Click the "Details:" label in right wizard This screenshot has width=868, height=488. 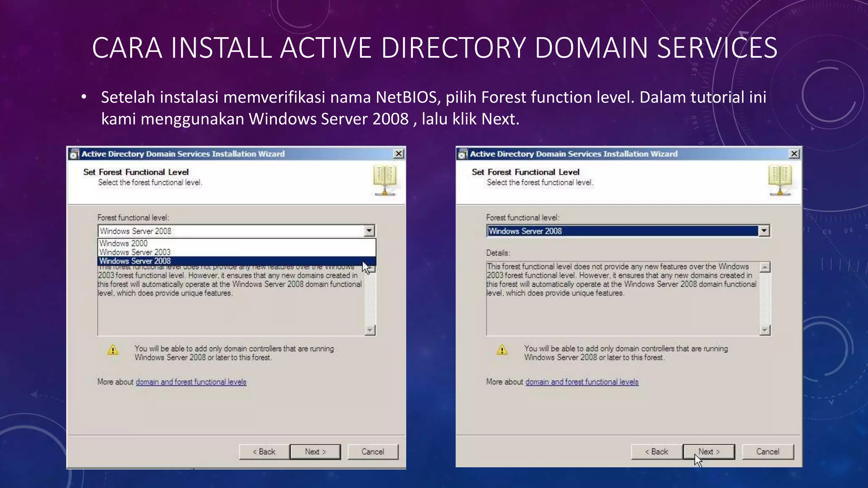(498, 253)
